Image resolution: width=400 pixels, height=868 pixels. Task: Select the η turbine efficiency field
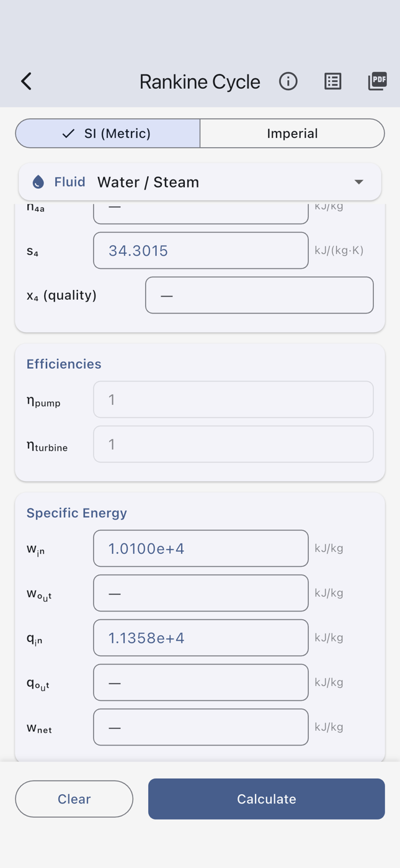(x=233, y=444)
